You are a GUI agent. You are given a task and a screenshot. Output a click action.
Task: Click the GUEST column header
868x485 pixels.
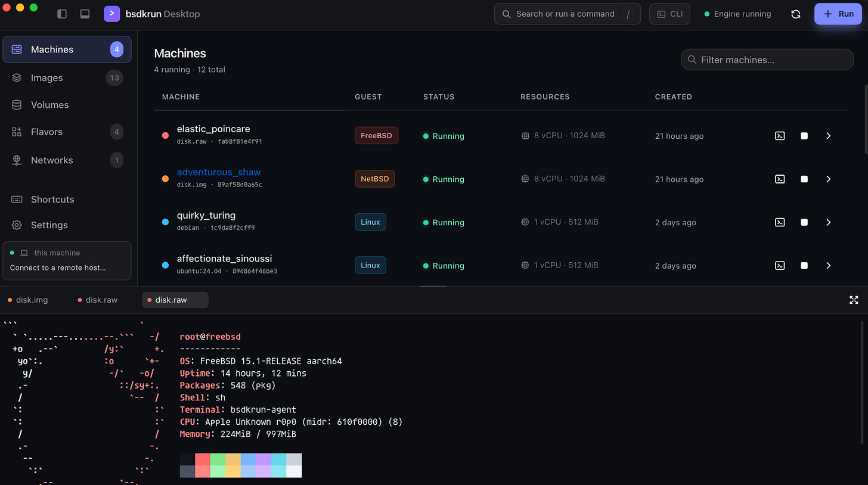point(368,97)
